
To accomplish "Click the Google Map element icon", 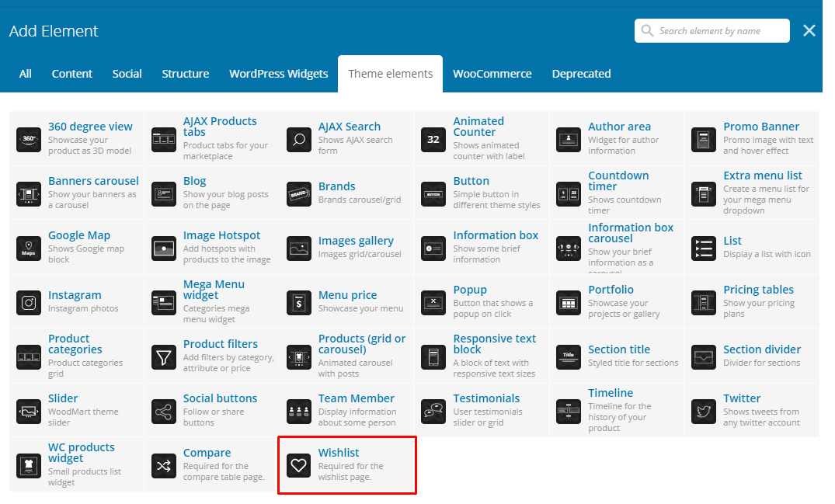I will (29, 249).
